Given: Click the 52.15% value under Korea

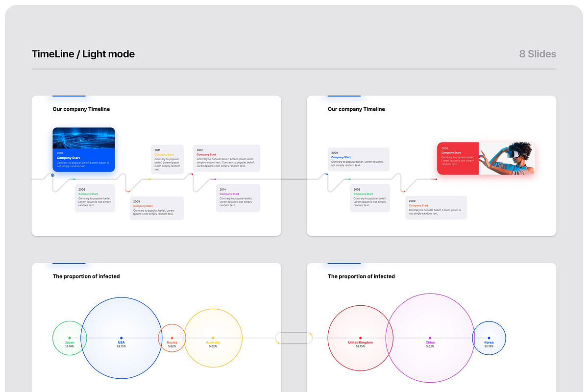Looking at the screenshot, I should [489, 346].
